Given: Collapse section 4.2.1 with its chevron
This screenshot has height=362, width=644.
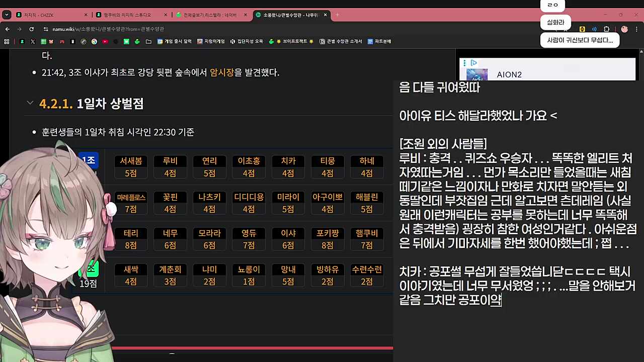Looking at the screenshot, I should [30, 102].
